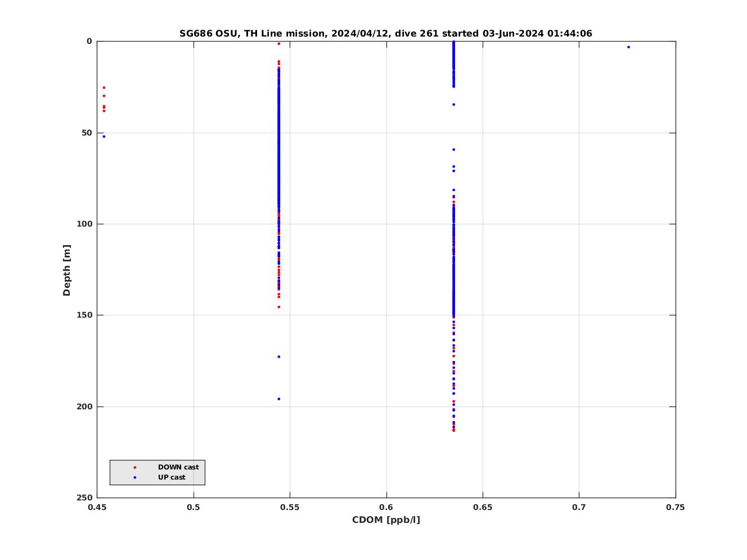
Task: Click the 'Depth [m]' y-axis label
Action: [67, 270]
